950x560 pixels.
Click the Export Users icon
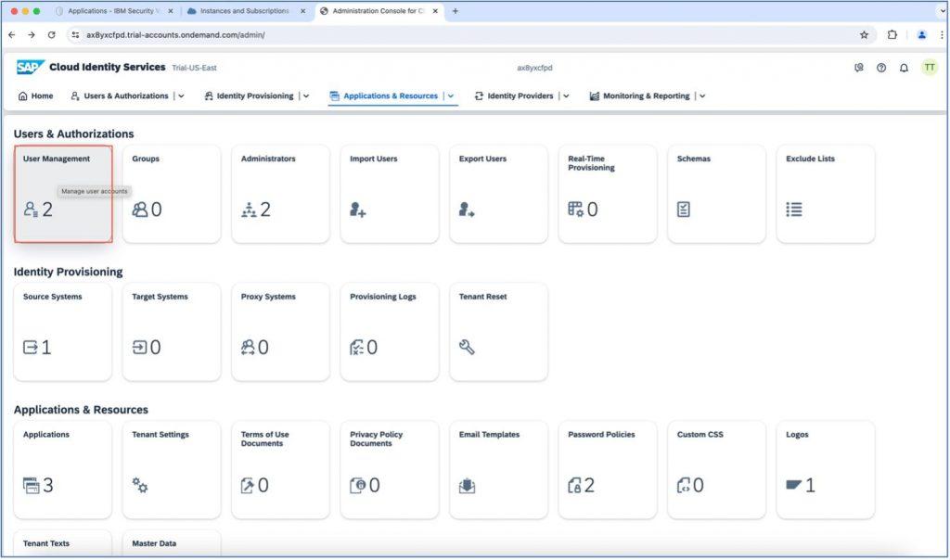click(467, 210)
